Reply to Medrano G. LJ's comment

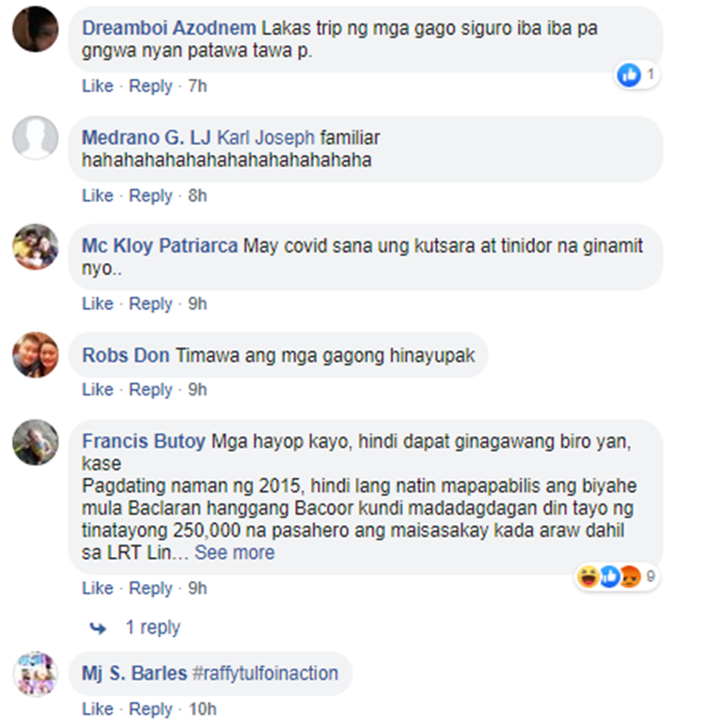[150, 196]
